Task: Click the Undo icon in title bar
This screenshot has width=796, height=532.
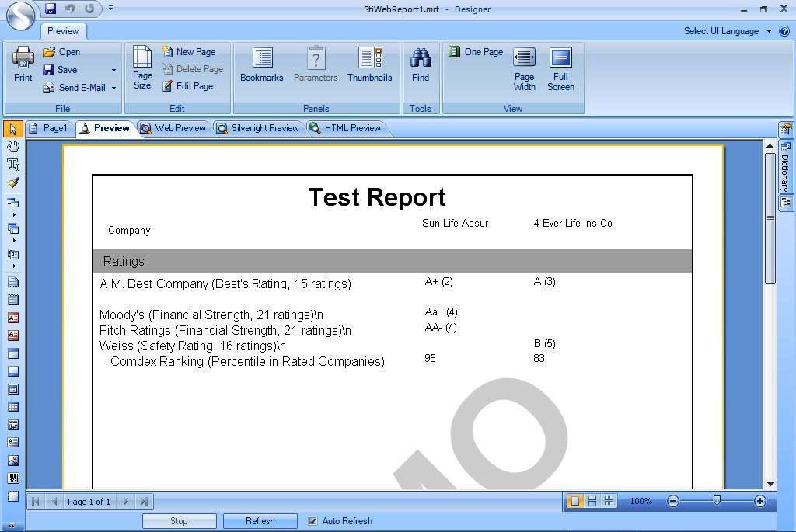Action: click(69, 8)
